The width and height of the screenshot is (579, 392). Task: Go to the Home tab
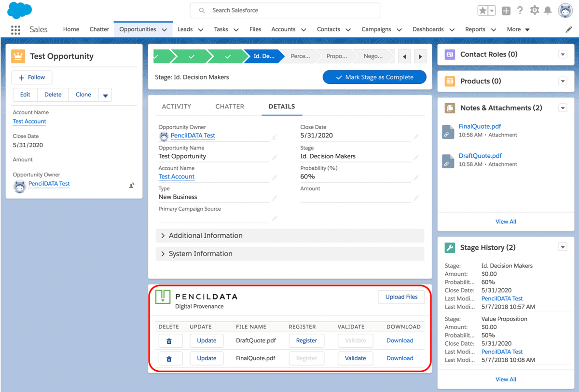pyautogui.click(x=71, y=29)
